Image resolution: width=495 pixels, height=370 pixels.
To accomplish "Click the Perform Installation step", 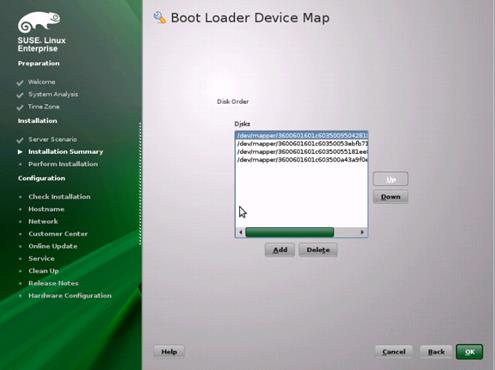I will tap(63, 164).
